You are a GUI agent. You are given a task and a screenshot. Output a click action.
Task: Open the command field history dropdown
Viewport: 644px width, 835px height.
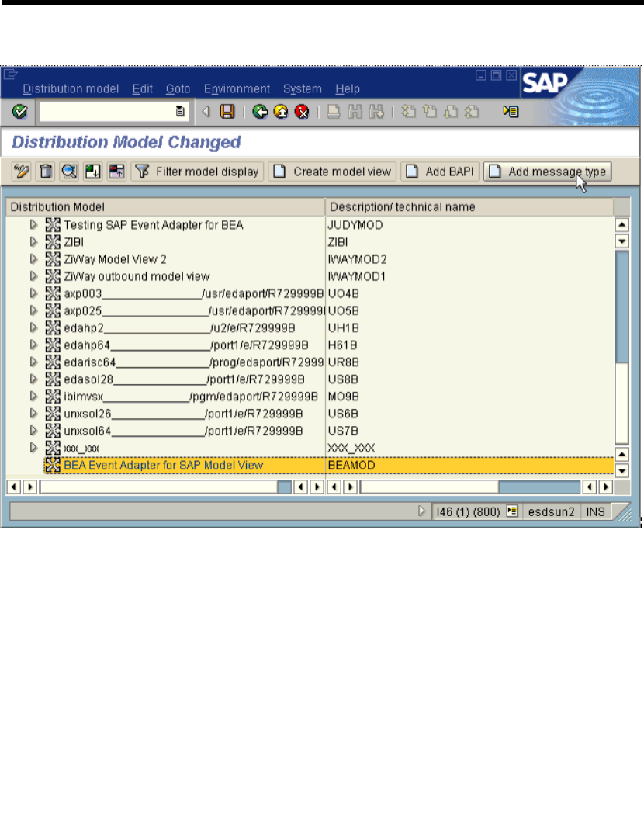[180, 111]
